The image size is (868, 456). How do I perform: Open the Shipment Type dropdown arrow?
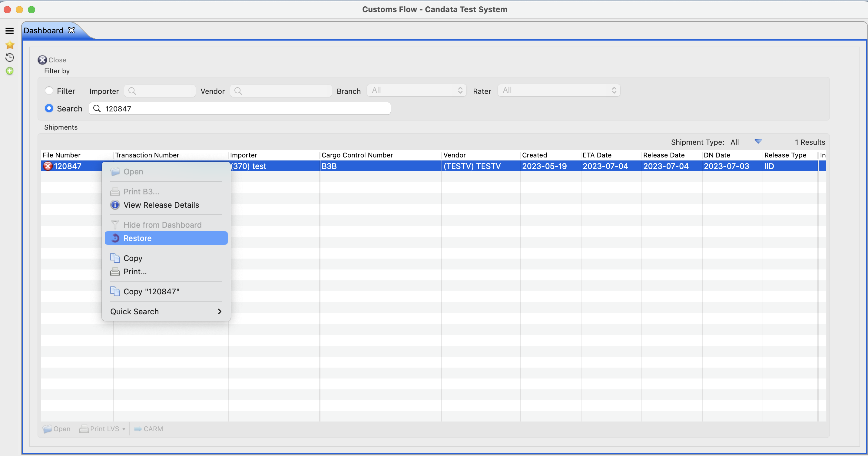point(758,141)
